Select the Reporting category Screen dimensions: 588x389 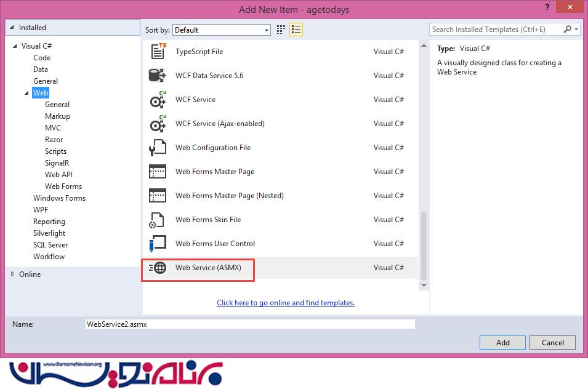click(49, 222)
